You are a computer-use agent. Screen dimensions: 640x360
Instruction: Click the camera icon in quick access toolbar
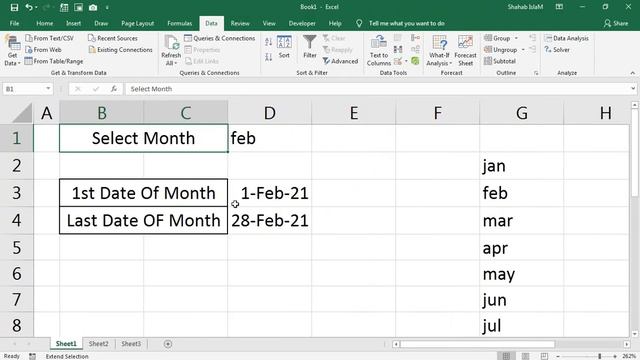[93, 7]
